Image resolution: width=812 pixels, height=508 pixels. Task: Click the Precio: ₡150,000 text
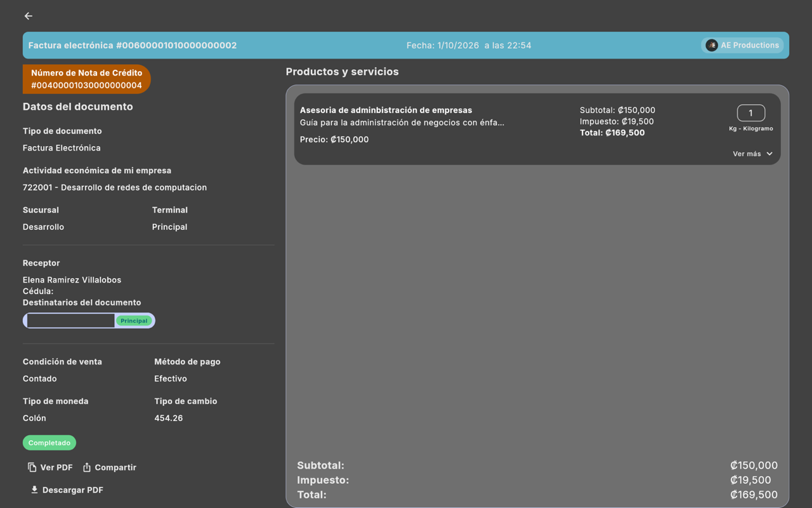click(334, 140)
